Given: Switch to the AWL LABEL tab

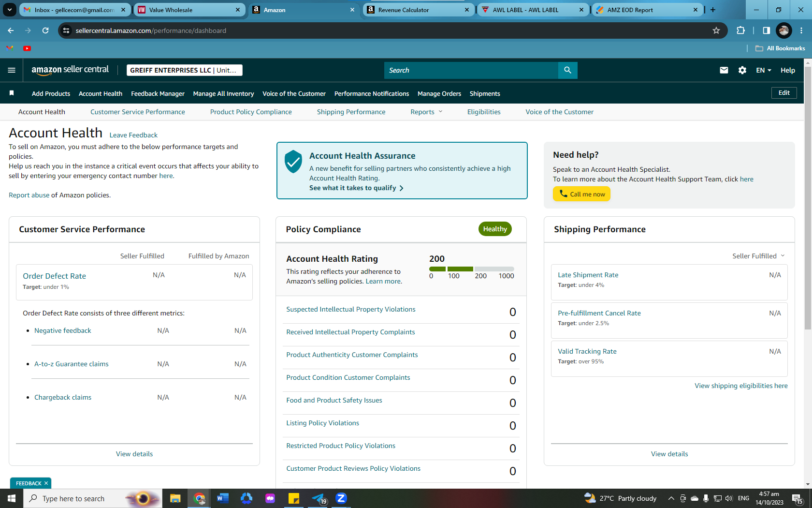Looking at the screenshot, I should [533, 10].
